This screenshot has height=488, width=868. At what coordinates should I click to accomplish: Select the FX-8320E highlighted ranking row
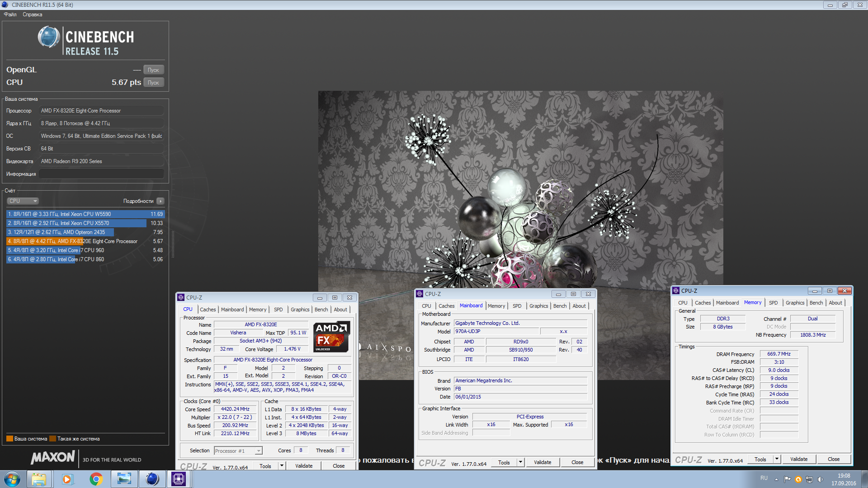[85, 241]
